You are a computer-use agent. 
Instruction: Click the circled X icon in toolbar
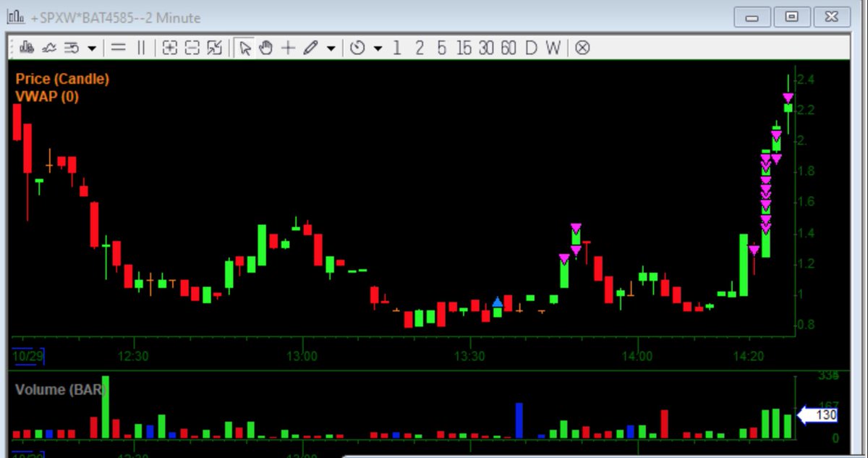(x=582, y=48)
